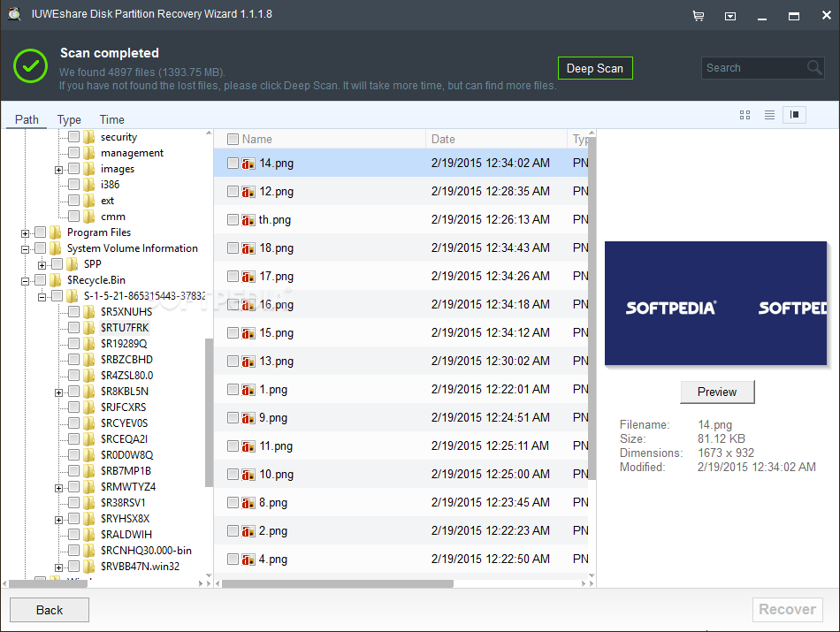The height and width of the screenshot is (632, 840).
Task: Switch to the Time tab
Action: pyautogui.click(x=112, y=119)
